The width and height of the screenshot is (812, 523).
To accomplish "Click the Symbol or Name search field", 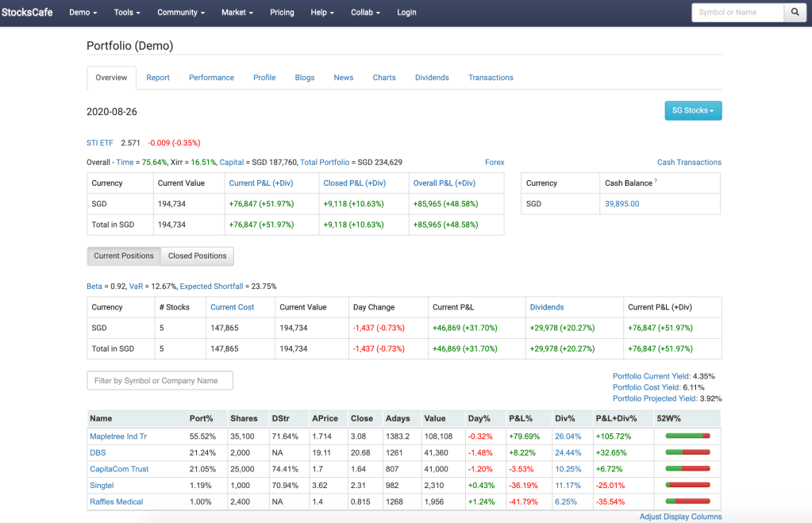I will [737, 13].
